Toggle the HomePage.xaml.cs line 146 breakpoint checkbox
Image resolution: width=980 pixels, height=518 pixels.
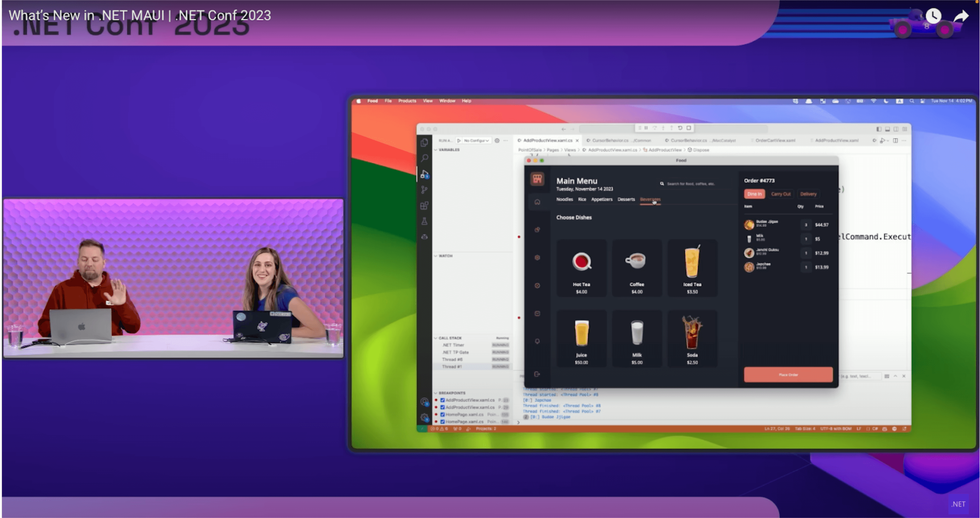coord(443,422)
